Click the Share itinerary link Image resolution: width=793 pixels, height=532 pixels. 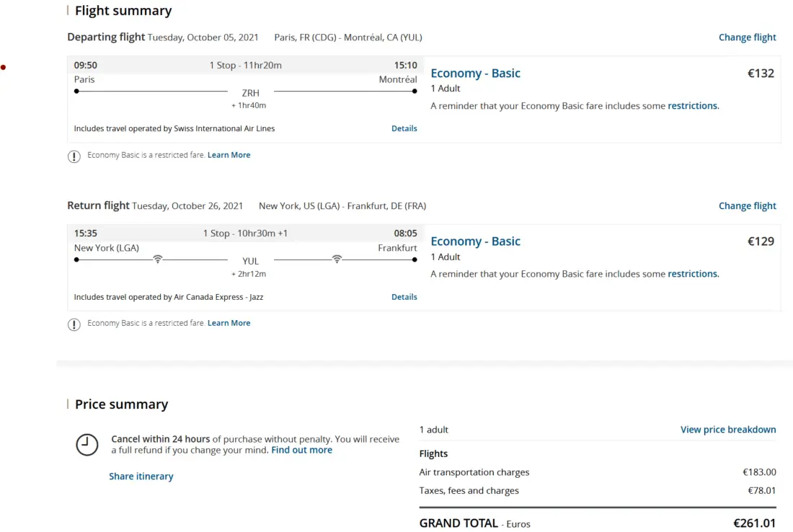[141, 476]
